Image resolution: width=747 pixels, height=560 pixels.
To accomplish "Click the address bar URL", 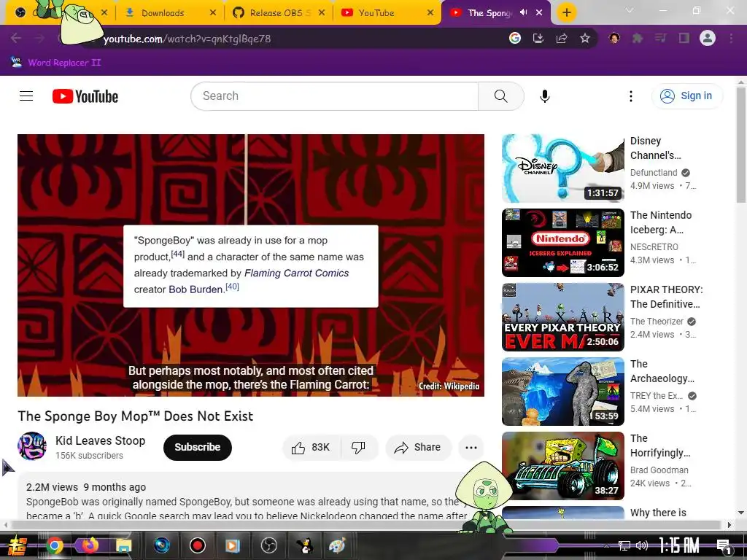I will [187, 39].
